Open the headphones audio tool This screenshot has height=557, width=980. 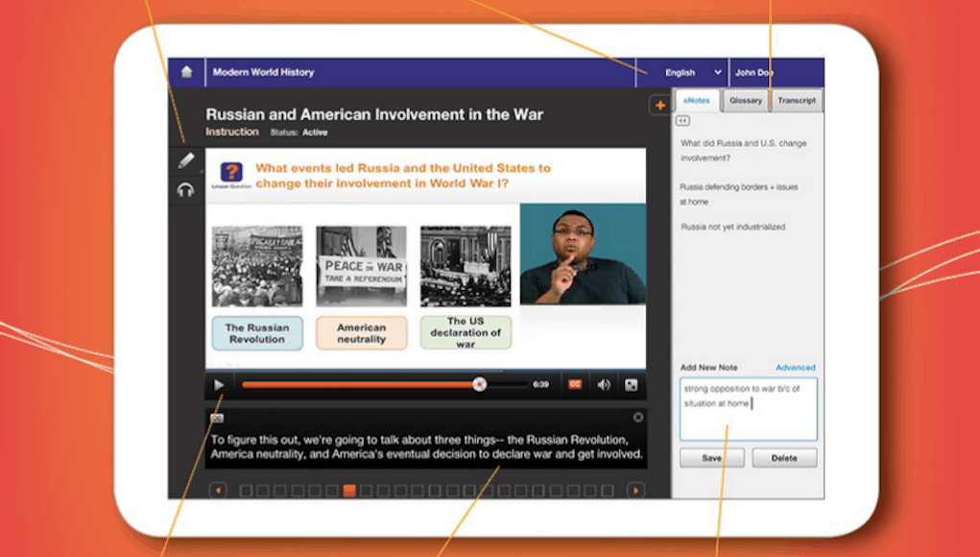(185, 189)
